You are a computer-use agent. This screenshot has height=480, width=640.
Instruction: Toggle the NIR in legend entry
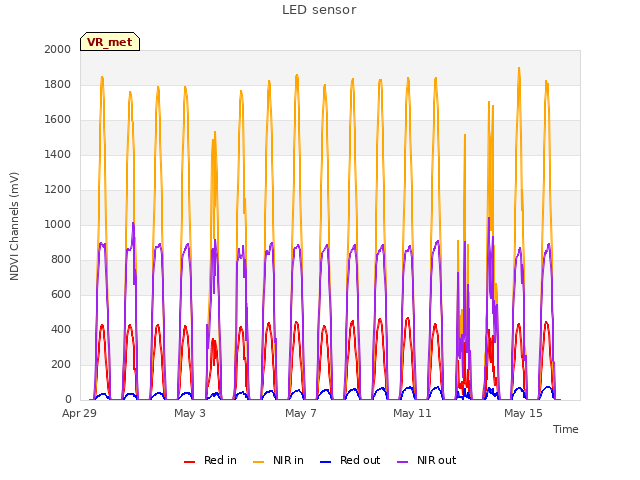(278, 460)
